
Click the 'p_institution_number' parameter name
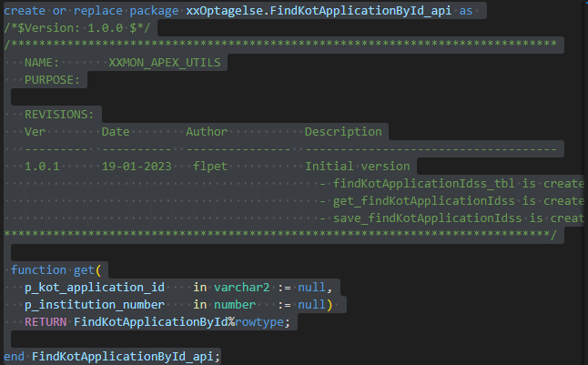click(x=95, y=305)
